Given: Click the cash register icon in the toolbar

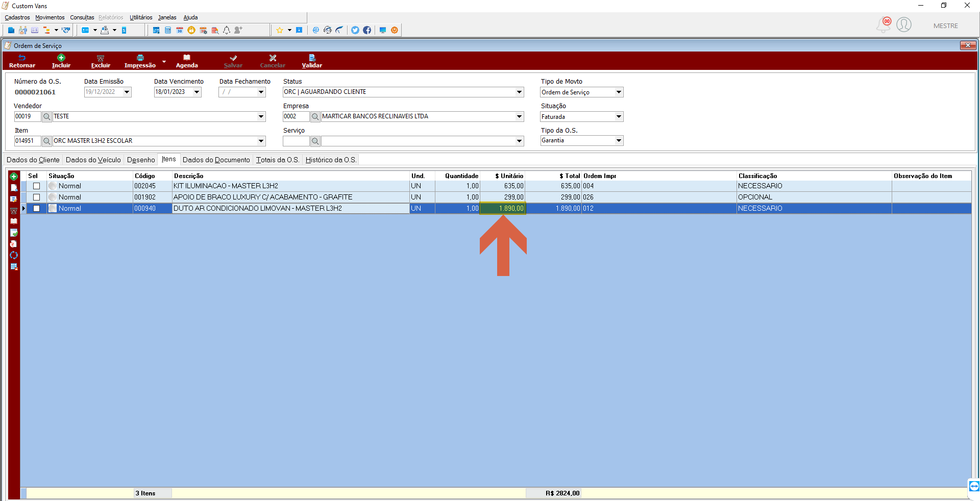Looking at the screenshot, I should click(105, 30).
